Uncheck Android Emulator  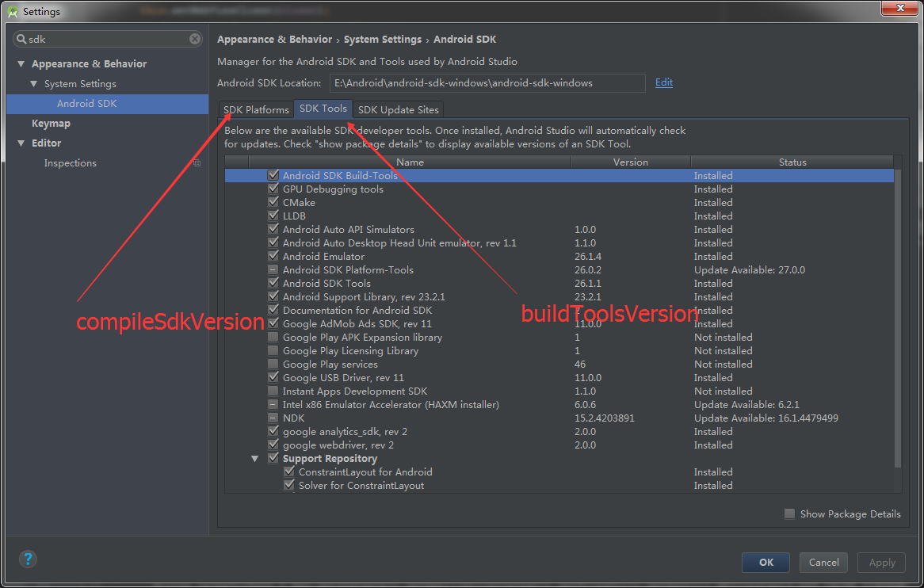coord(273,256)
